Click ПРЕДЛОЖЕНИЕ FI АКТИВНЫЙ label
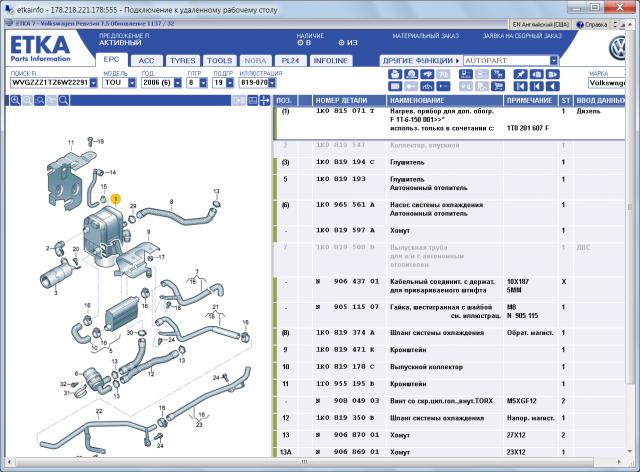 (124, 39)
